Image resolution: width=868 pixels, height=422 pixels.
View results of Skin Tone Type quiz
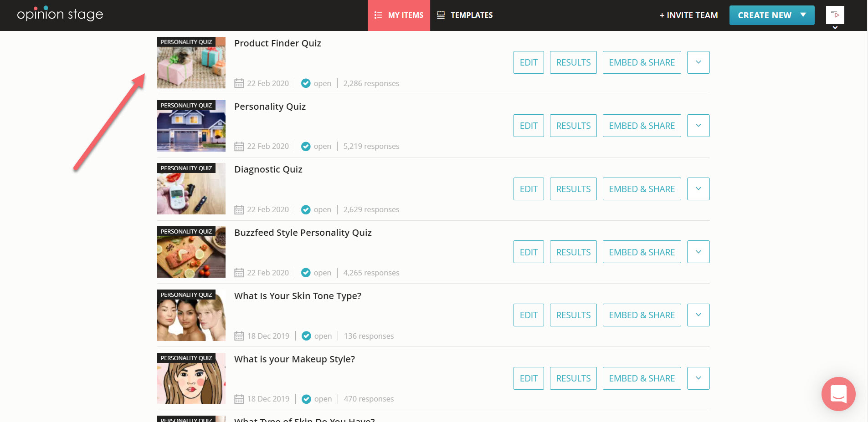[x=573, y=315]
